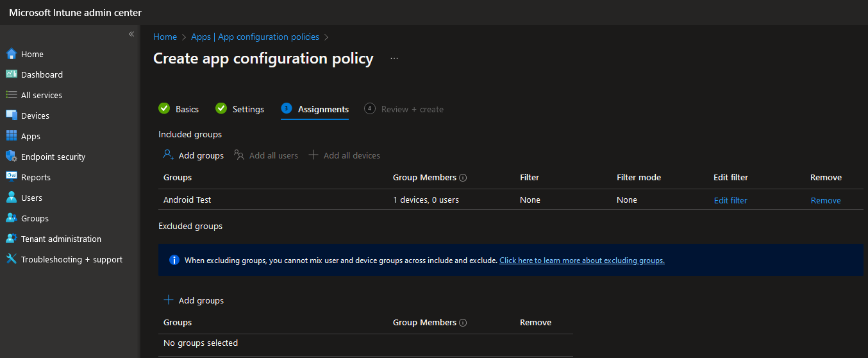868x358 pixels.
Task: Click Add groups under Excluded groups
Action: pos(194,300)
